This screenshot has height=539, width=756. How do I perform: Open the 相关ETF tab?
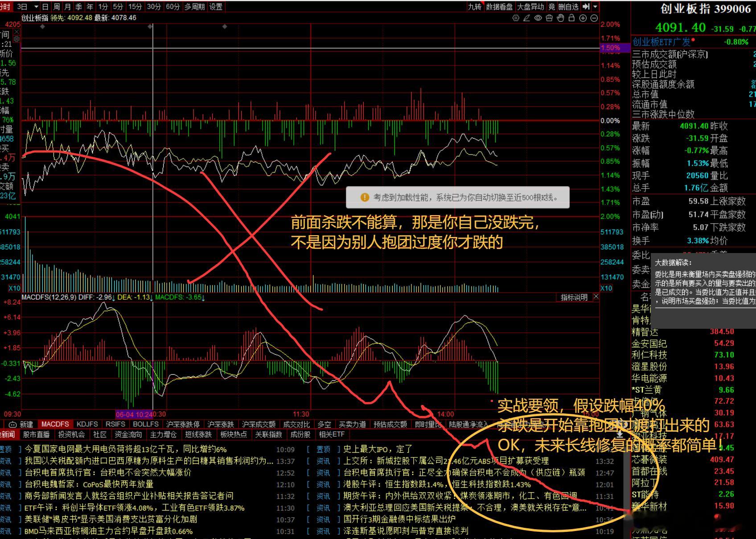332,434
